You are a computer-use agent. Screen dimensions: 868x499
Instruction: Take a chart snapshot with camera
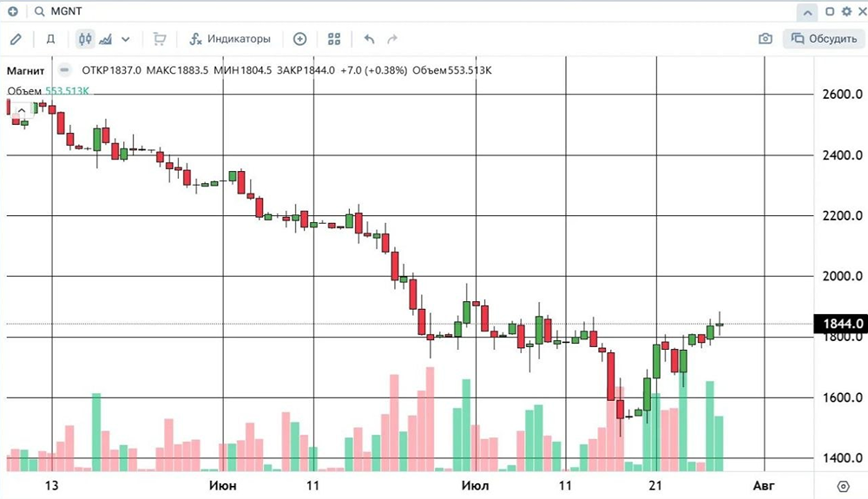(x=765, y=39)
